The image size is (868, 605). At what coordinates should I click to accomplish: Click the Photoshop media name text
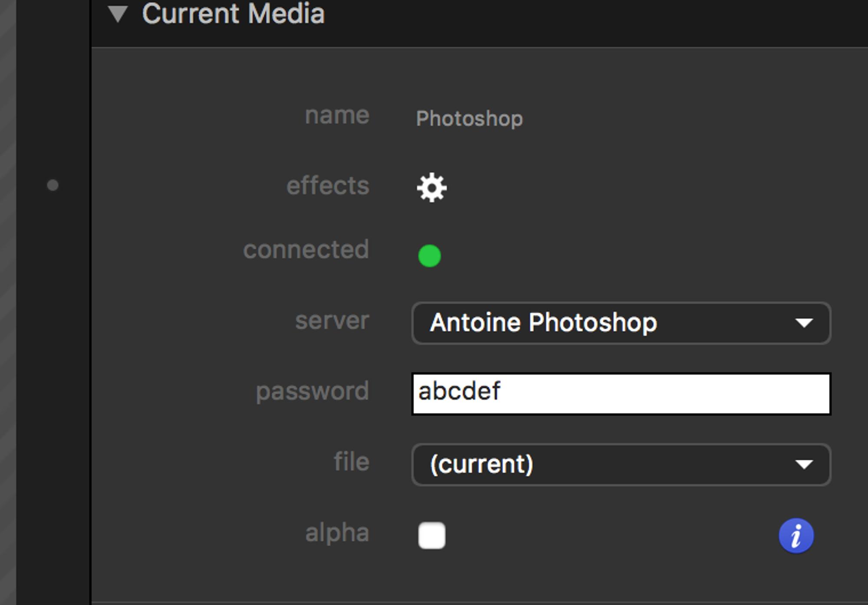pos(469,118)
